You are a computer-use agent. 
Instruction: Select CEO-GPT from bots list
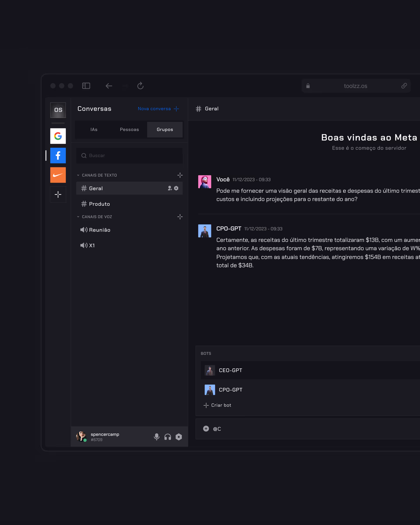230,370
